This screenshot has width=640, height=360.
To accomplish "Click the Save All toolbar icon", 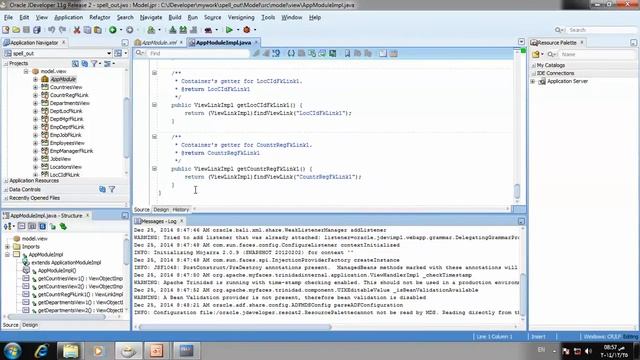I will click(x=37, y=30).
